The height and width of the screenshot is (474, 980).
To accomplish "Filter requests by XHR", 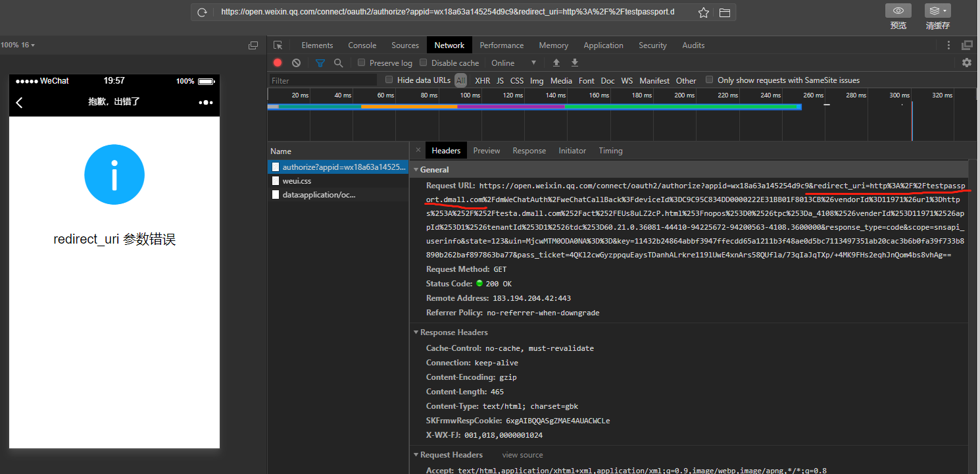I will 483,80.
